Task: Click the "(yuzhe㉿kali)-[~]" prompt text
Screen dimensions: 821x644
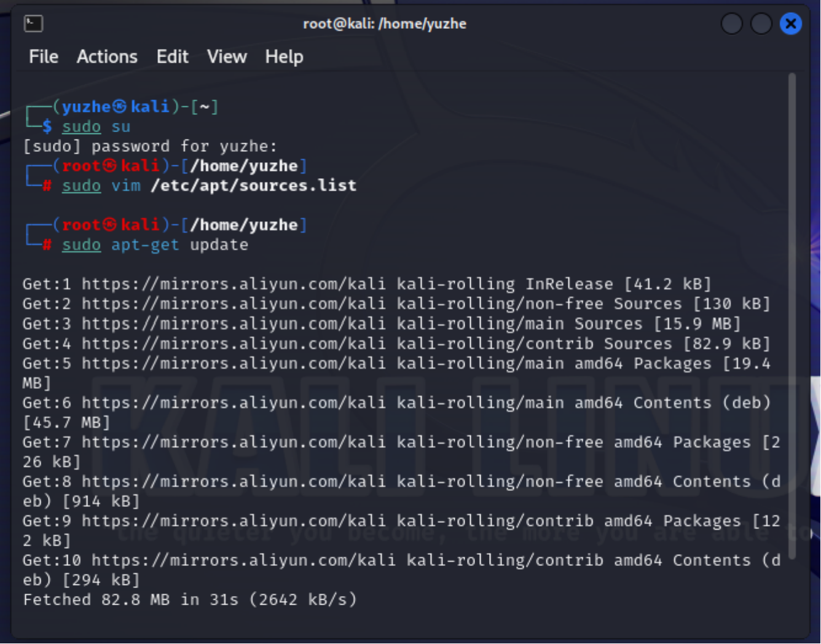Action: click(135, 107)
